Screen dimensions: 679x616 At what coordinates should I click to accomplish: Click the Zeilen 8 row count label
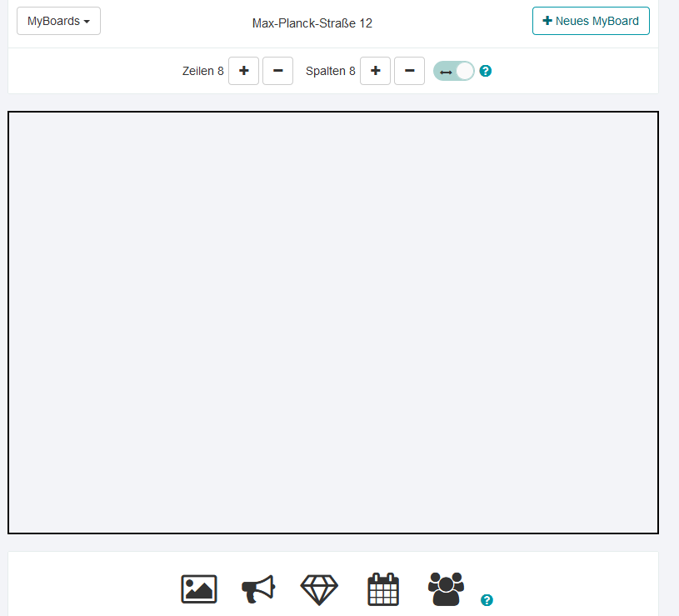(202, 71)
